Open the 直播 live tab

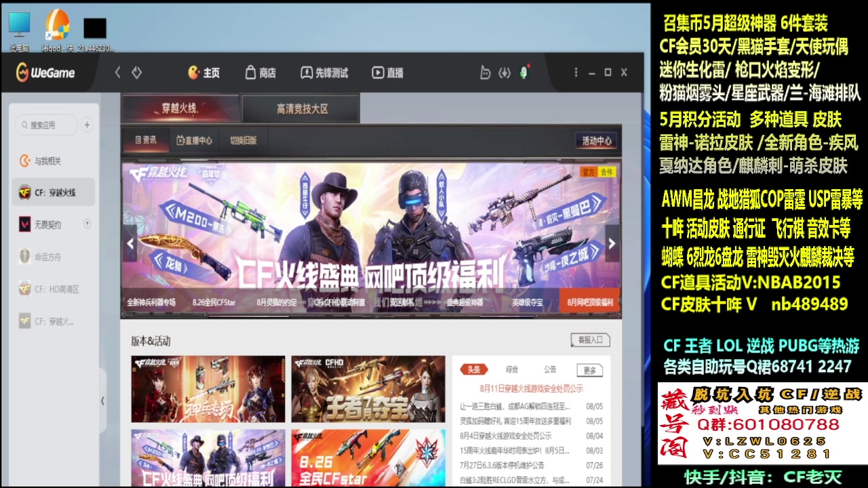tap(387, 73)
